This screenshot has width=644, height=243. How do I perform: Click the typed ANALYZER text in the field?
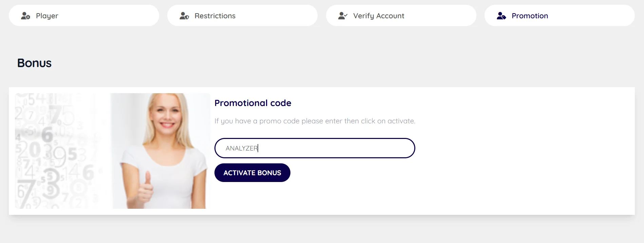pyautogui.click(x=242, y=148)
